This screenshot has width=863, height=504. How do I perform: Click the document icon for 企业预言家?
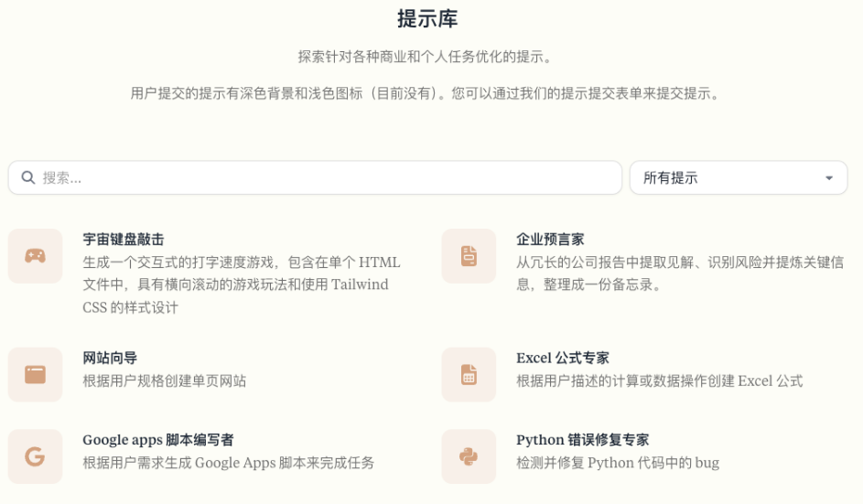point(469,256)
